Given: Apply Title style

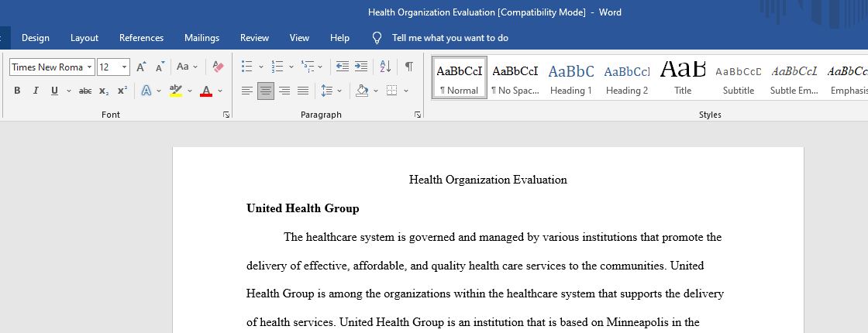Looking at the screenshot, I should tap(683, 78).
